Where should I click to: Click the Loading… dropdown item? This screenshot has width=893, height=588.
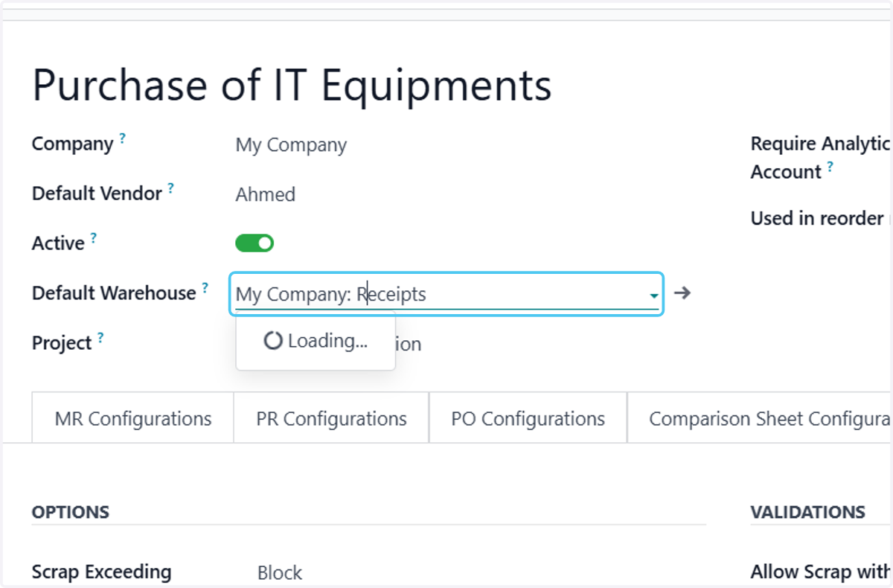point(316,341)
